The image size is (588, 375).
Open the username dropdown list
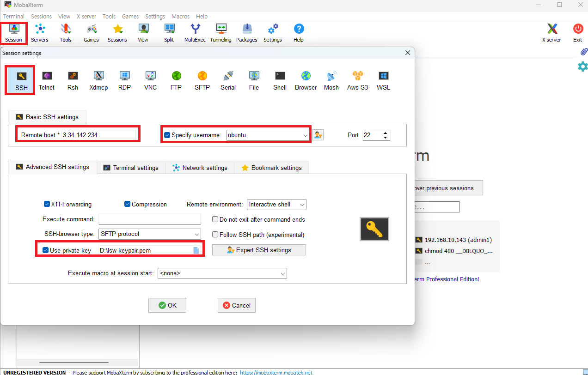tap(305, 135)
